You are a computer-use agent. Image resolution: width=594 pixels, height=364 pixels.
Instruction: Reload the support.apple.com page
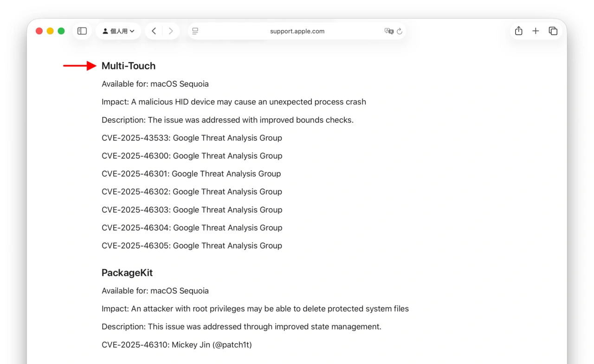click(400, 31)
